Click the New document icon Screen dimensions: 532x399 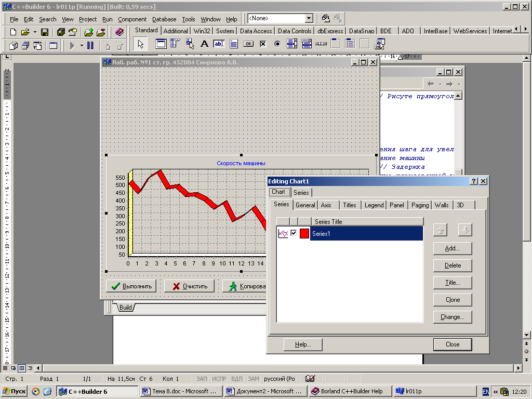tap(14, 32)
